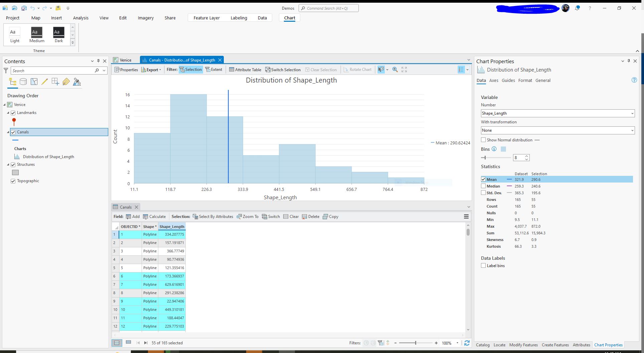Open Select By Attributes in the table toolbar
Image resolution: width=644 pixels, height=353 pixels.
point(213,216)
